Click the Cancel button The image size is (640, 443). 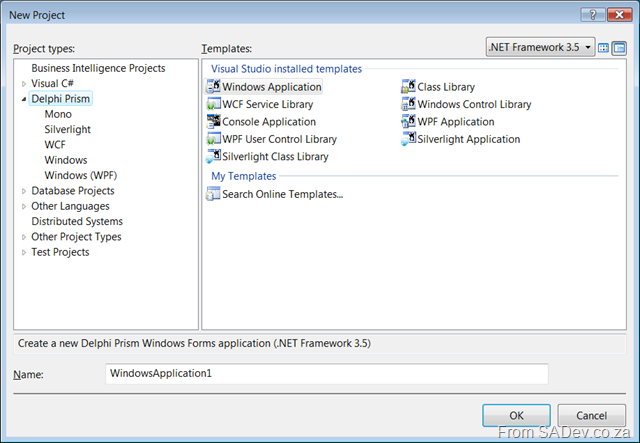(591, 415)
